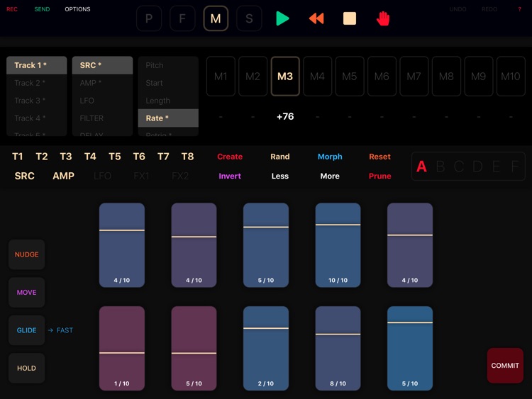532x399 pixels.
Task: Select the M7 macro slot
Action: point(414,77)
